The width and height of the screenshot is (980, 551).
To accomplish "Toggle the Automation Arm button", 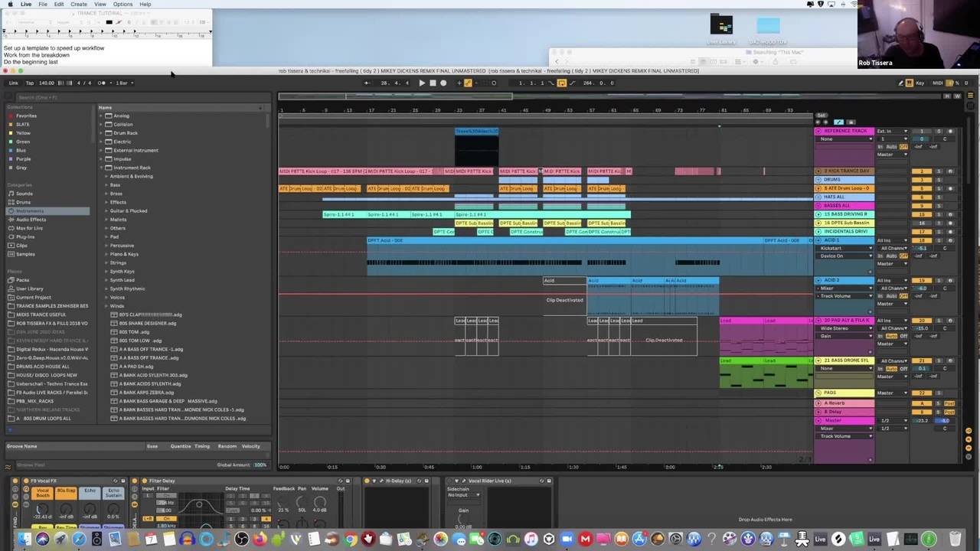I will pos(468,83).
